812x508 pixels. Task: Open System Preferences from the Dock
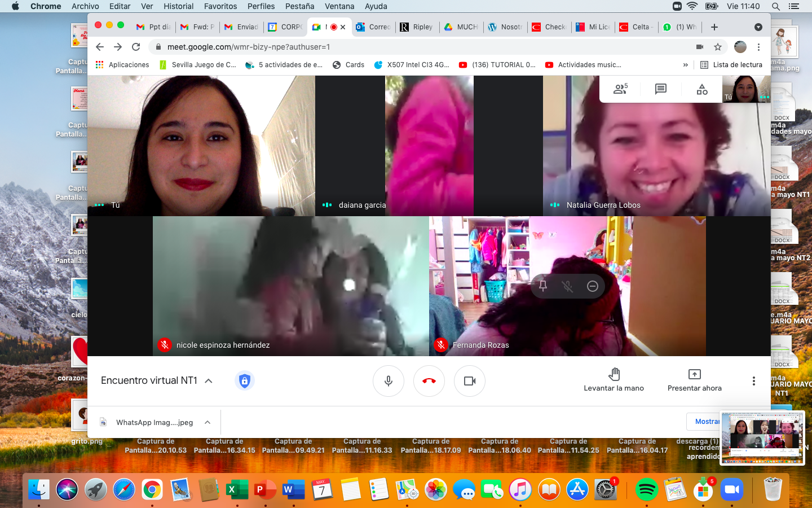pyautogui.click(x=606, y=490)
